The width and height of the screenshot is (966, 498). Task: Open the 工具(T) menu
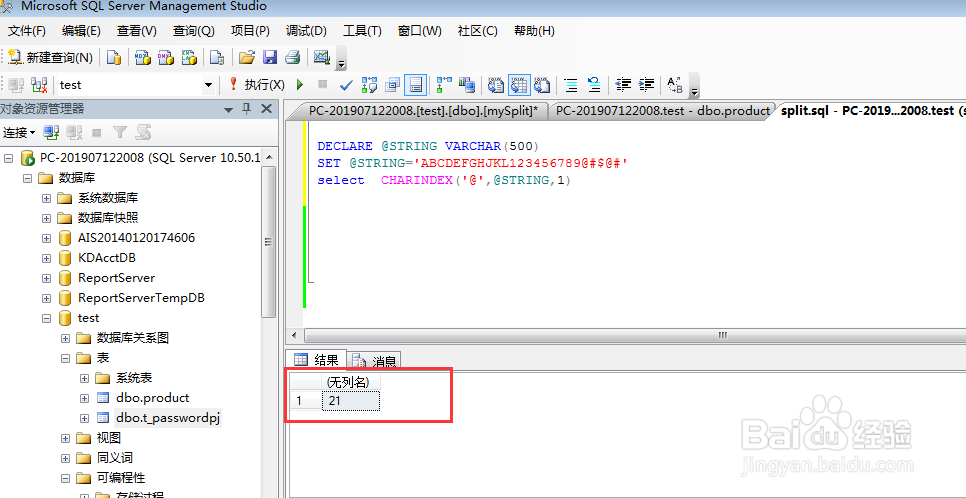(362, 31)
